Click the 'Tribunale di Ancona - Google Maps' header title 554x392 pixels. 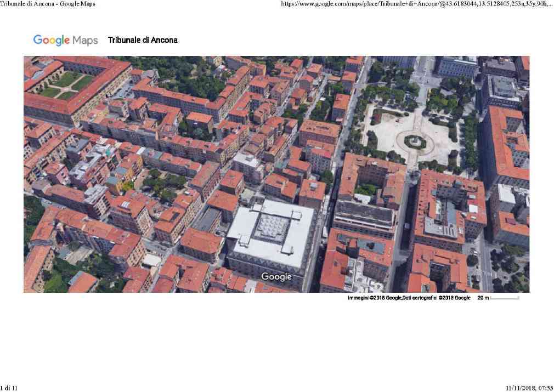click(48, 4)
